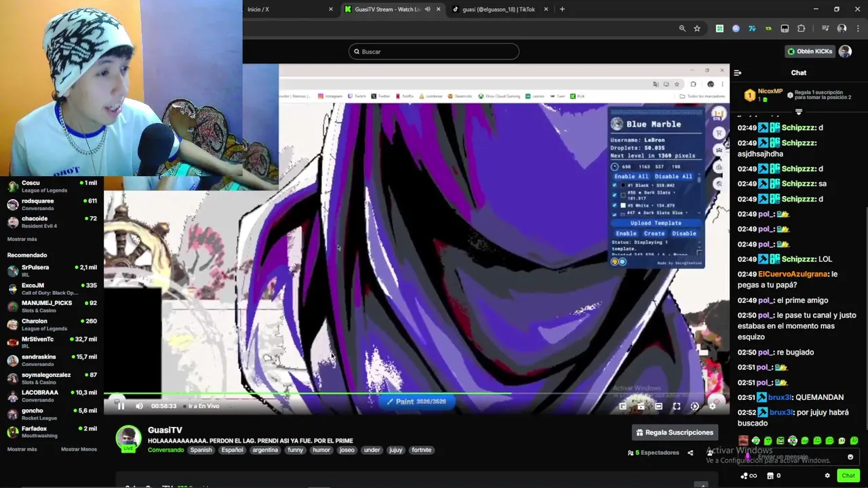The image size is (868, 488).
Task: Open the Chrome extensions puzzle icon
Action: point(802,28)
